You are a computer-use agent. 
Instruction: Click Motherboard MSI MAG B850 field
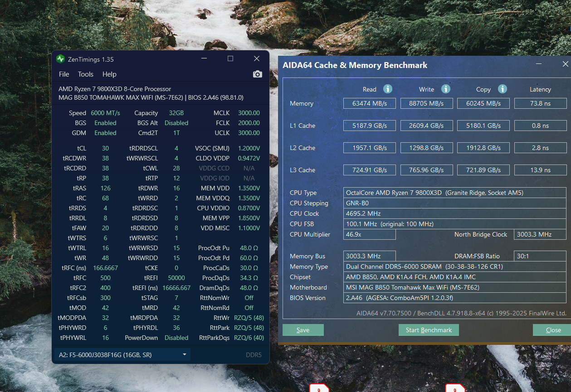tap(455, 287)
